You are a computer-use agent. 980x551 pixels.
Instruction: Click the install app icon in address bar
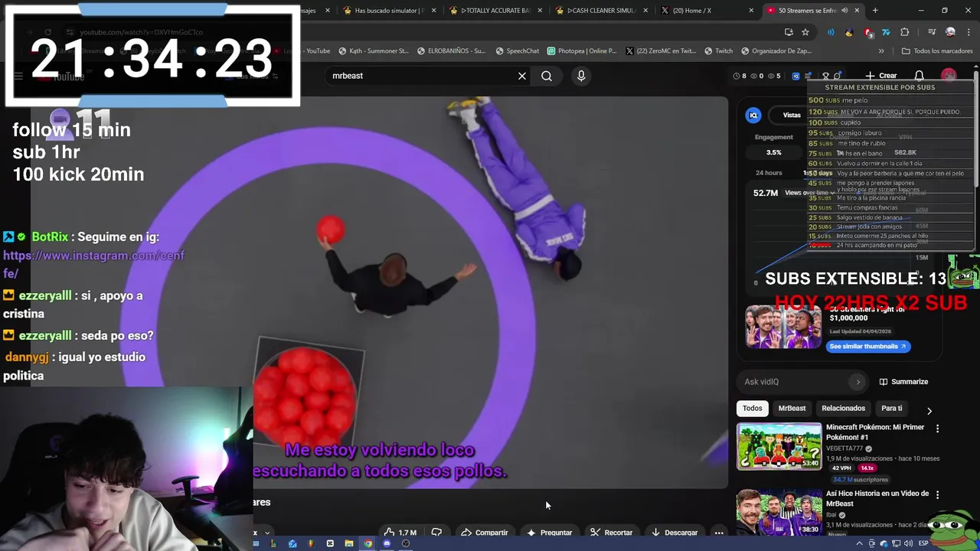click(789, 32)
